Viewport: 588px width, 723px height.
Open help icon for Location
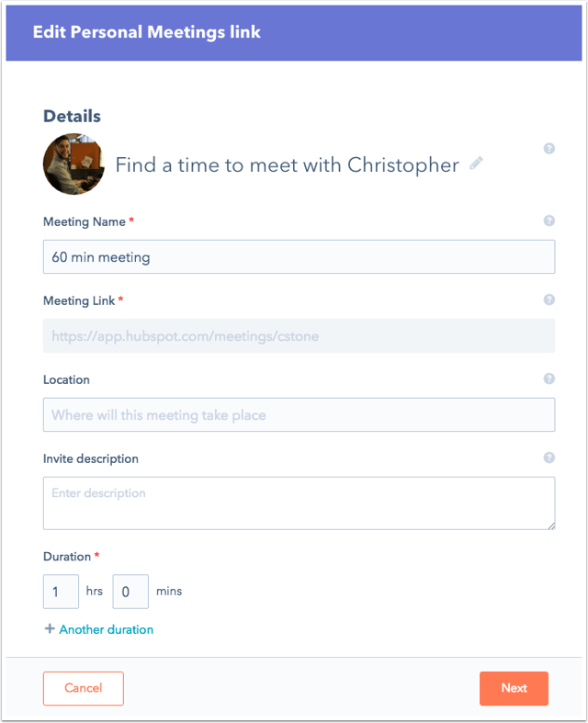[x=548, y=378]
